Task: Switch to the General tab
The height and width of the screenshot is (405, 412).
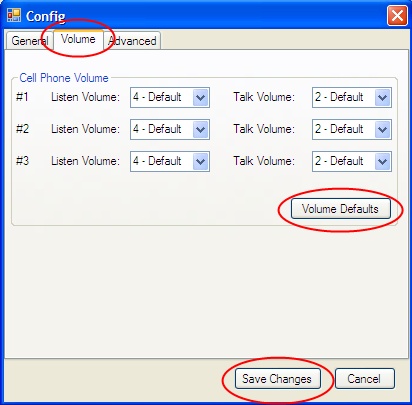Action: (x=30, y=41)
